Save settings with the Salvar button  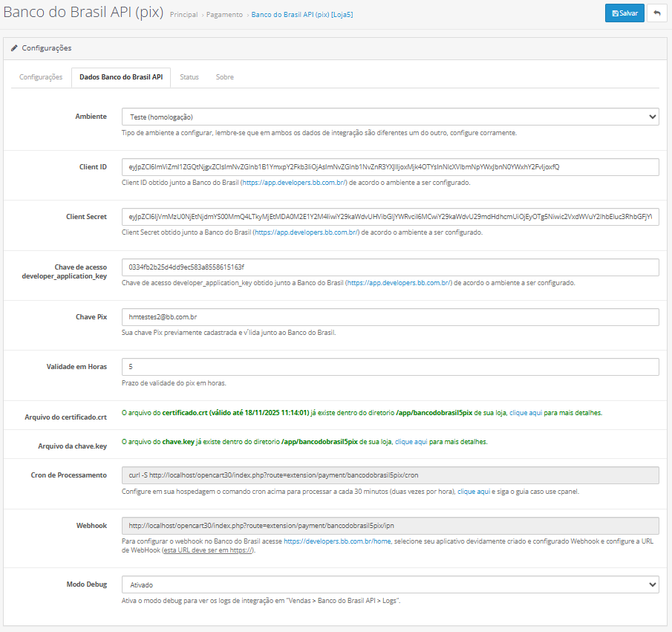pyautogui.click(x=624, y=13)
